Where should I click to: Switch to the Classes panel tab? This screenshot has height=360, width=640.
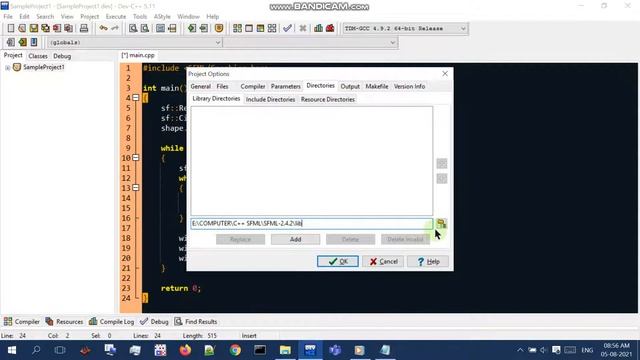coord(38,56)
